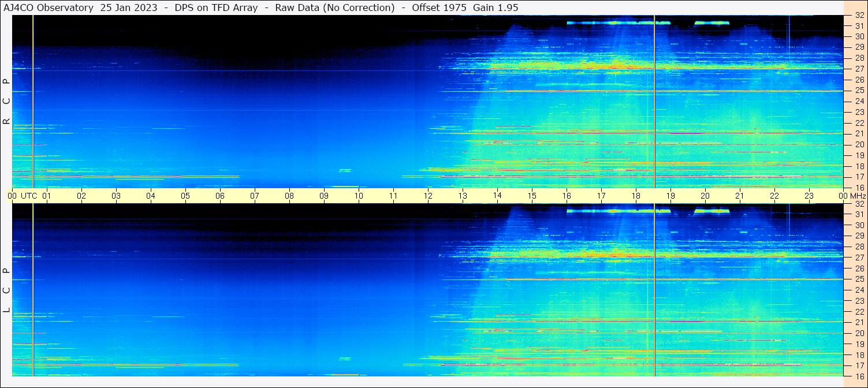Click "DPS on TFD Array" in the header
Image resolution: width=868 pixels, height=388 pixels.
point(216,8)
